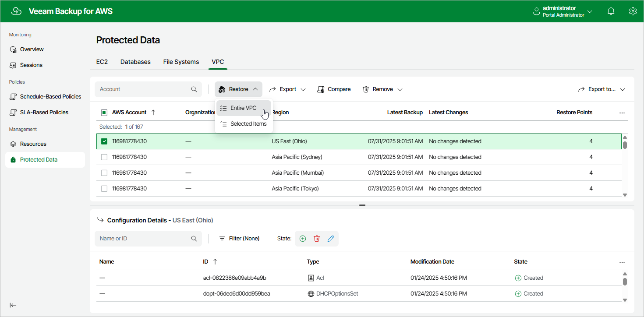Click the Acl type icon
The width and height of the screenshot is (644, 317).
[x=311, y=278]
